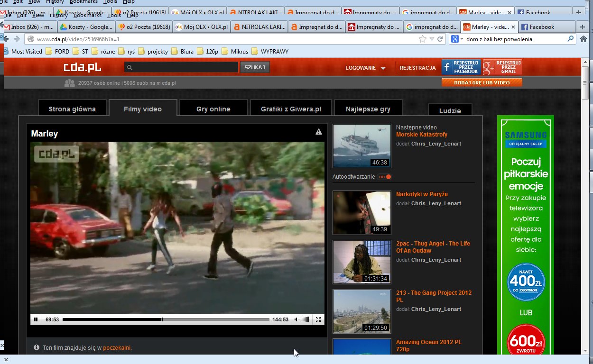Click the thumbnail with 01:29:50 duration
The height and width of the screenshot is (364, 593).
point(362,311)
